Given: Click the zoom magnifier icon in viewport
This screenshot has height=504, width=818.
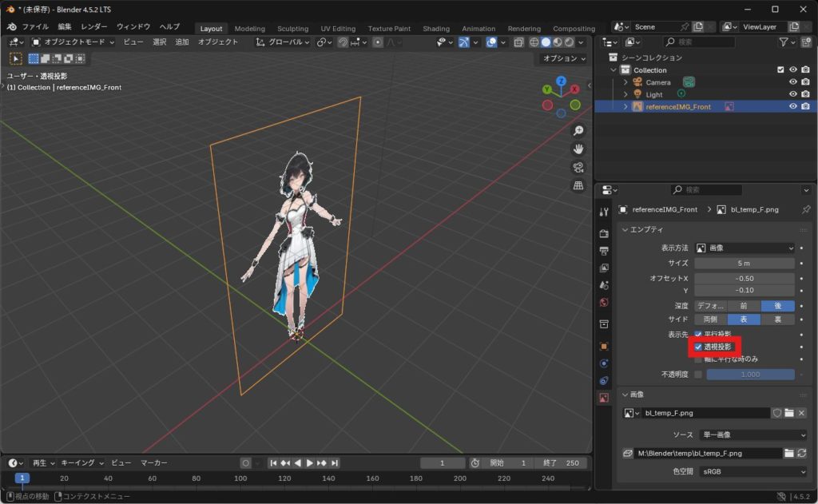Looking at the screenshot, I should [578, 131].
